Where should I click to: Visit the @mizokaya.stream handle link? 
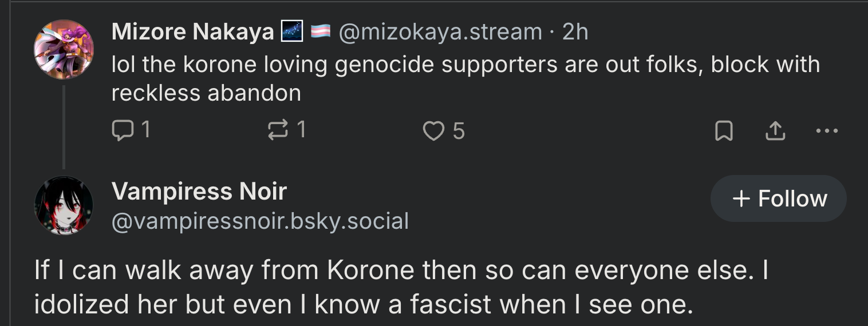coord(440,32)
